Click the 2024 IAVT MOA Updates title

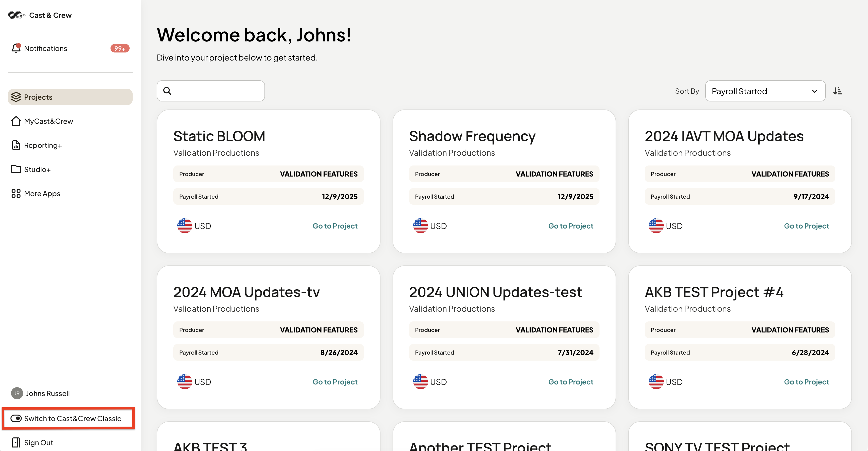(x=724, y=136)
